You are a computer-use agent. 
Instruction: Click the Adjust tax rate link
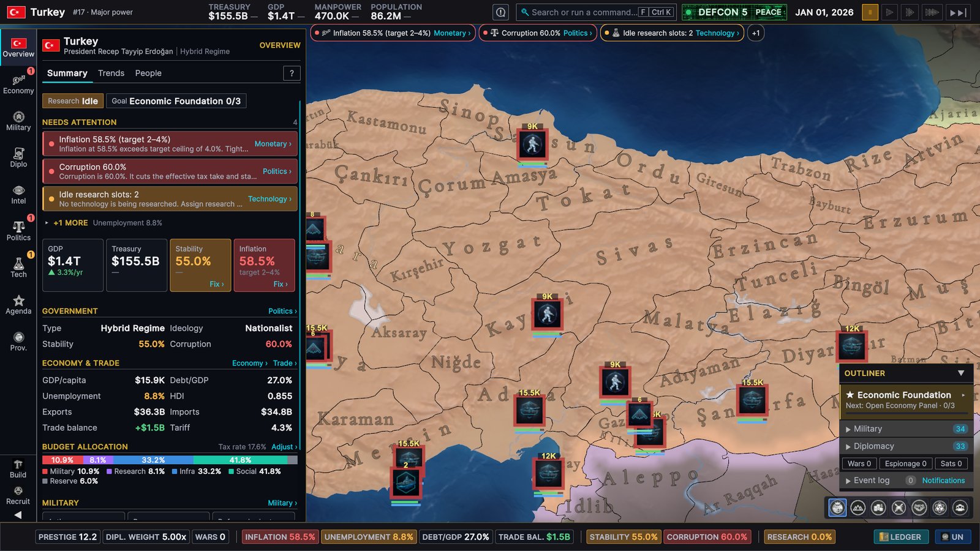click(x=284, y=447)
